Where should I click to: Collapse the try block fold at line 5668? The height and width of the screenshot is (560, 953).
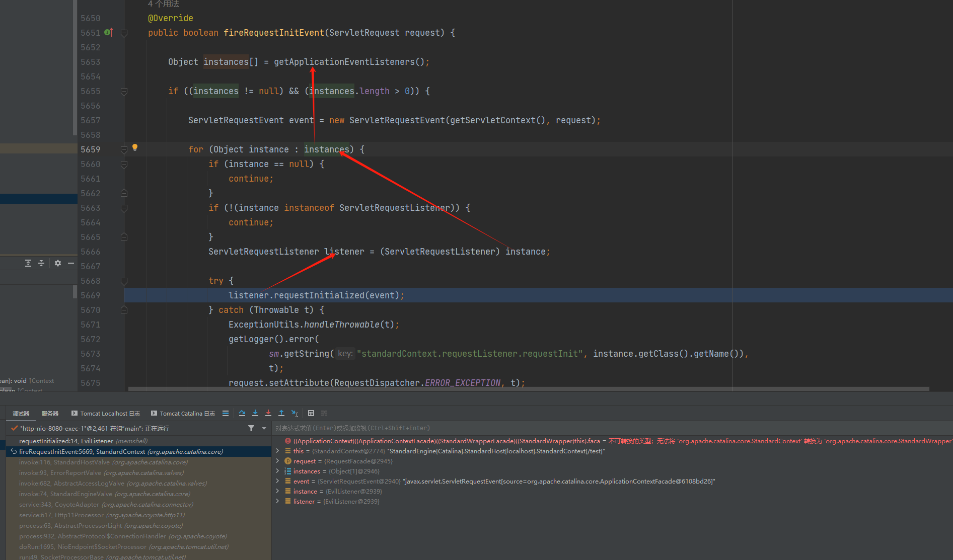(x=124, y=281)
